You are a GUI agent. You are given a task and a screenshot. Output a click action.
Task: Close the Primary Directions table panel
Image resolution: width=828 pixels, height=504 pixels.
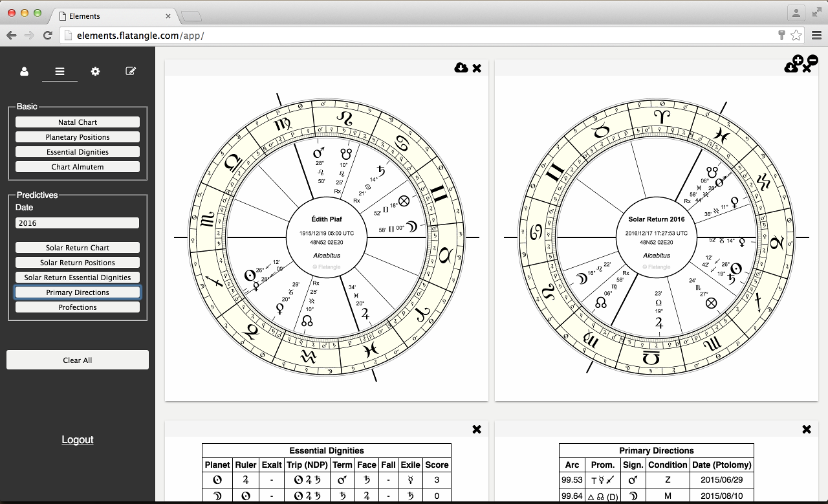[807, 429]
